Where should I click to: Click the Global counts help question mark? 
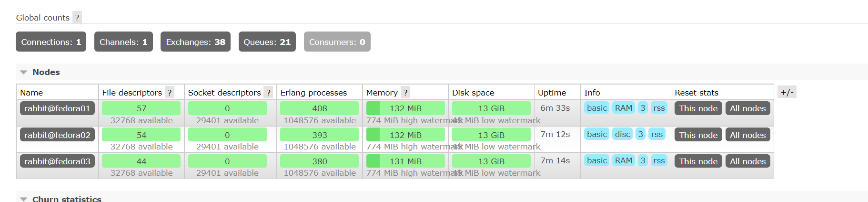click(77, 18)
